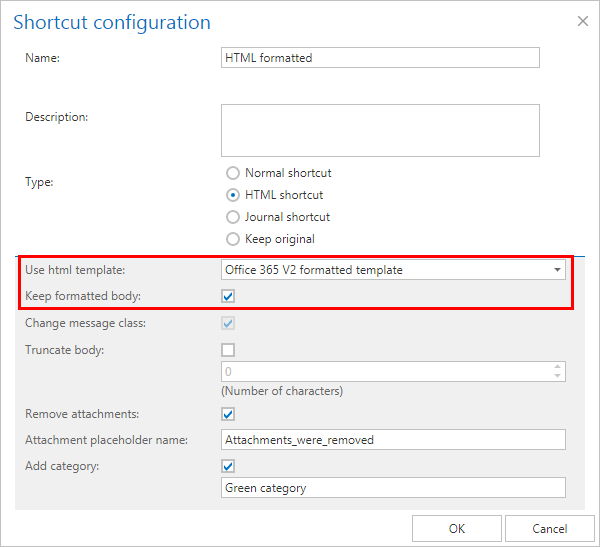600x547 pixels.
Task: Choose the Journal shortcut radio button
Action: (233, 217)
